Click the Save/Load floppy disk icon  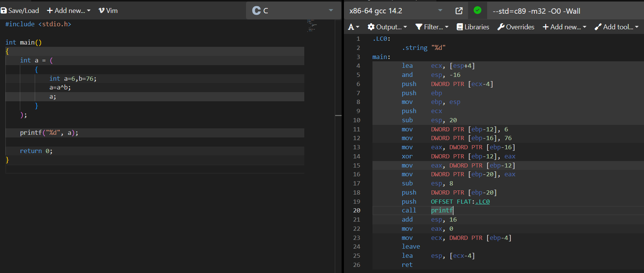4,11
